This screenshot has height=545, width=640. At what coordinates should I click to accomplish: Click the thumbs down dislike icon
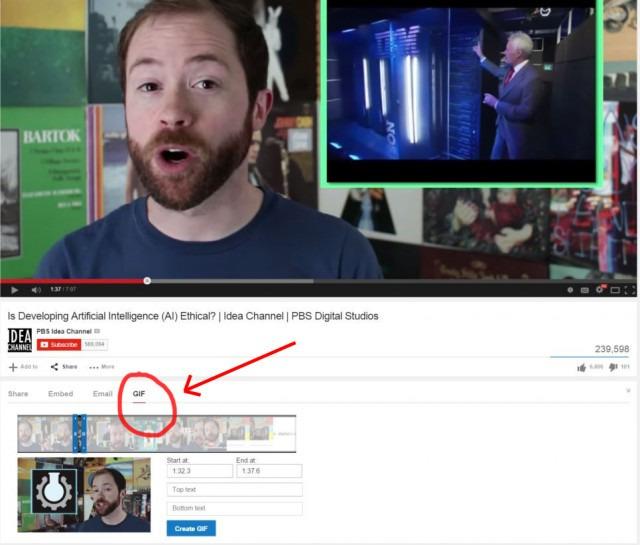point(613,367)
